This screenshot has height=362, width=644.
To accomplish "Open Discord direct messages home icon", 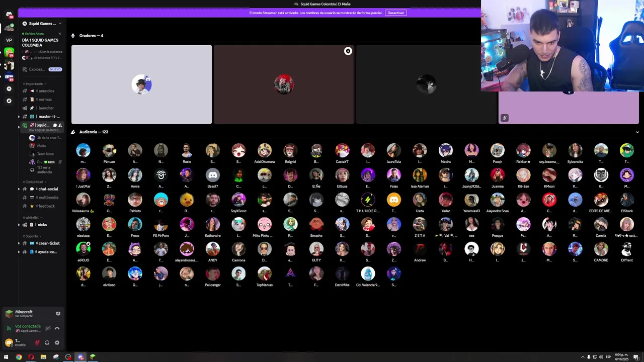I will [x=9, y=15].
